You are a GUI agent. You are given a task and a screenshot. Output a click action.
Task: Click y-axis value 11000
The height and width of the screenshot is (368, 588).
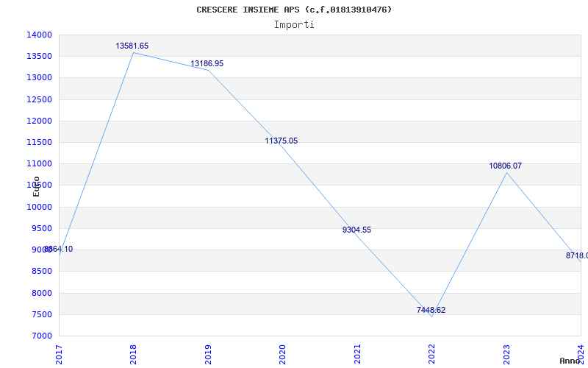(x=39, y=163)
